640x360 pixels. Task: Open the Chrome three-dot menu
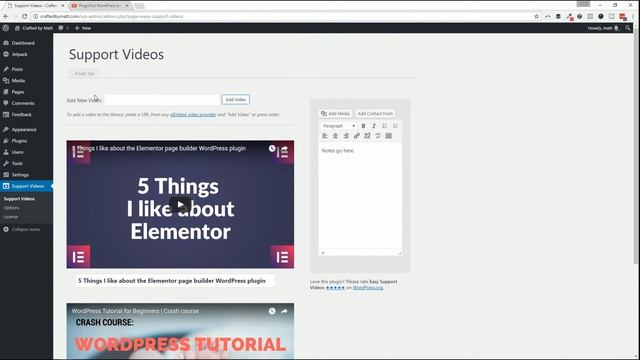633,16
